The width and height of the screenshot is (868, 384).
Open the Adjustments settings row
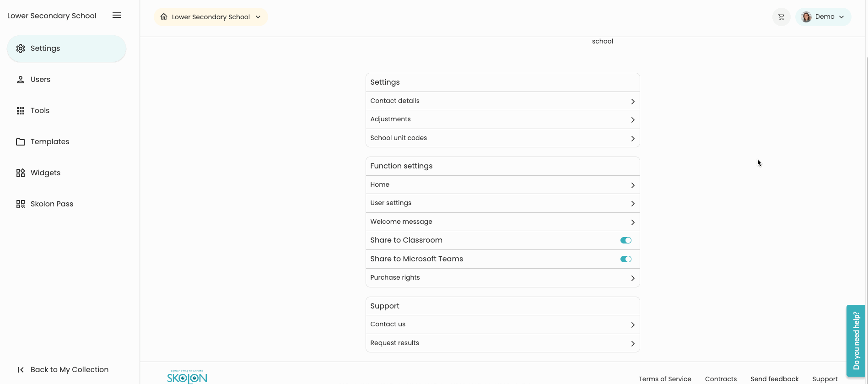[x=502, y=119]
